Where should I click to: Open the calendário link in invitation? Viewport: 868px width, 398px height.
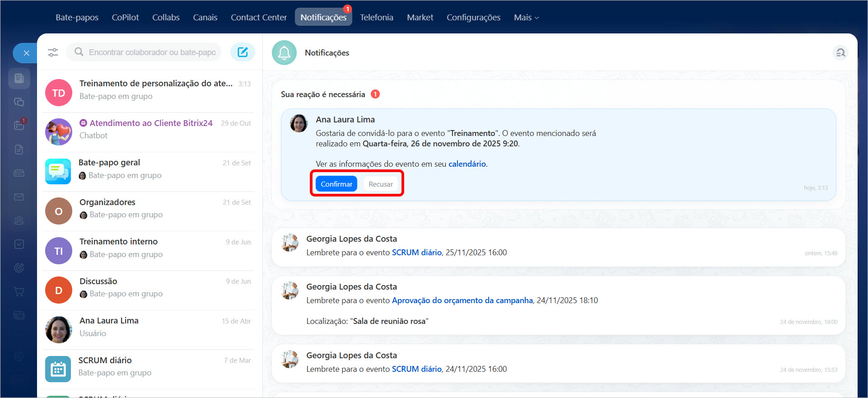467,164
